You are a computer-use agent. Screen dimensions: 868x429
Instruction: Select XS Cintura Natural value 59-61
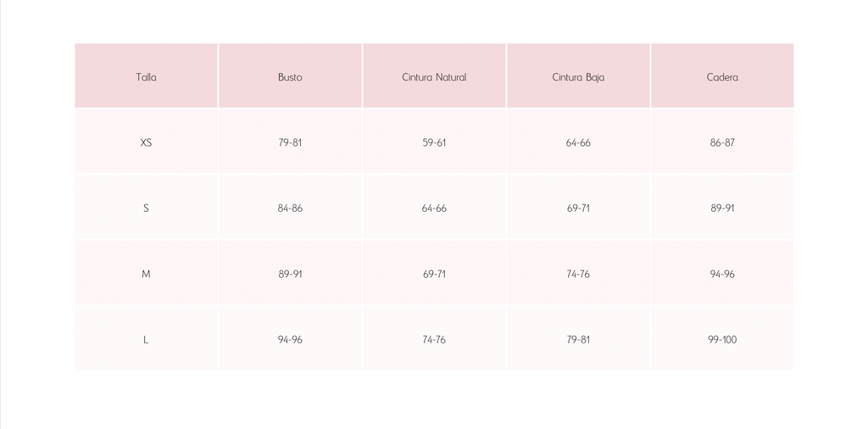(x=434, y=142)
